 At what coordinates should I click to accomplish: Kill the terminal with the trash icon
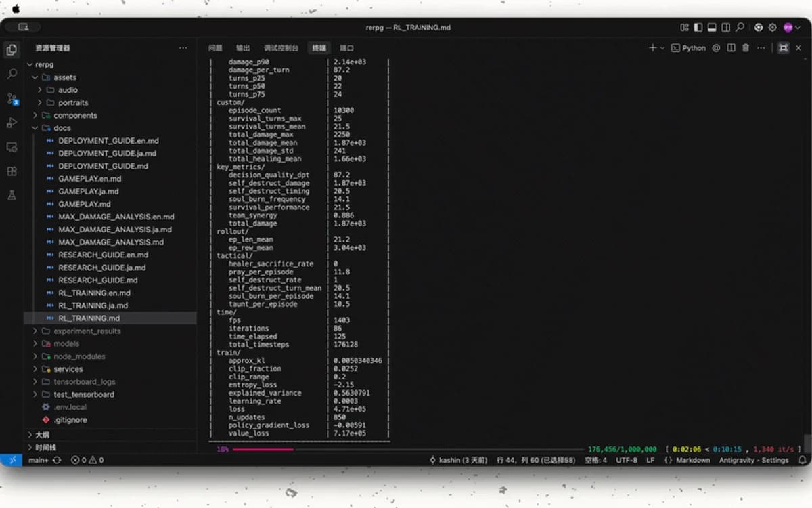pyautogui.click(x=746, y=48)
